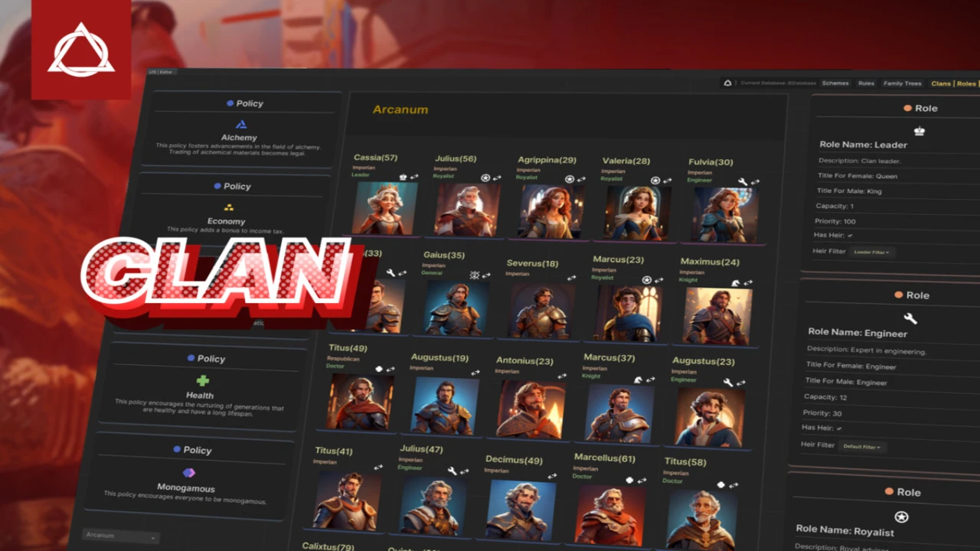Image resolution: width=980 pixels, height=551 pixels.
Task: Click the orange dot on Leader Role header
Action: 907,108
